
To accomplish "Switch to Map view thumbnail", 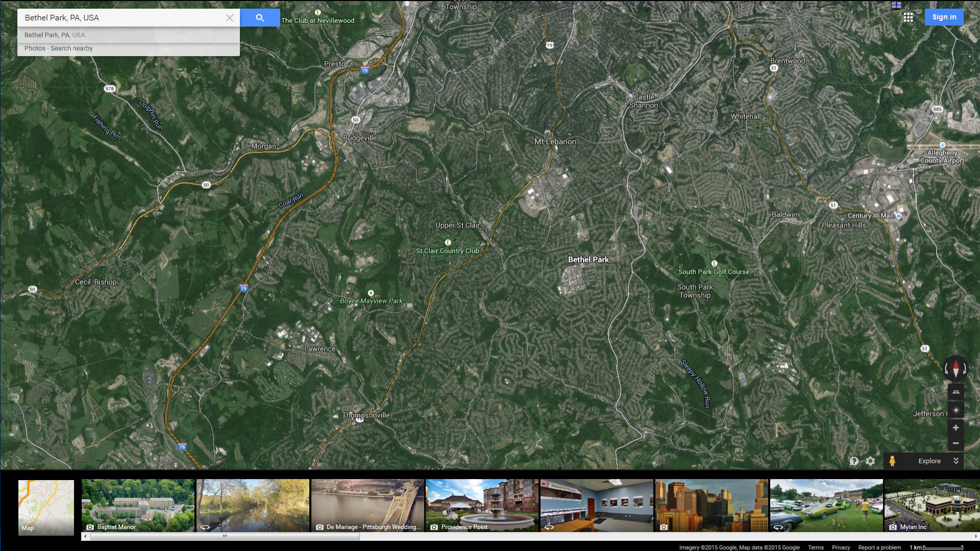I will [x=46, y=507].
